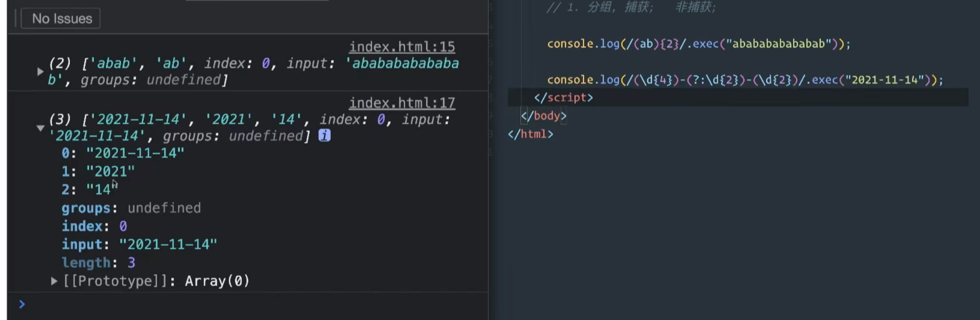Screen dimensions: 980x320
Task: Expand the logged 'abab' array result
Action: 40,71
